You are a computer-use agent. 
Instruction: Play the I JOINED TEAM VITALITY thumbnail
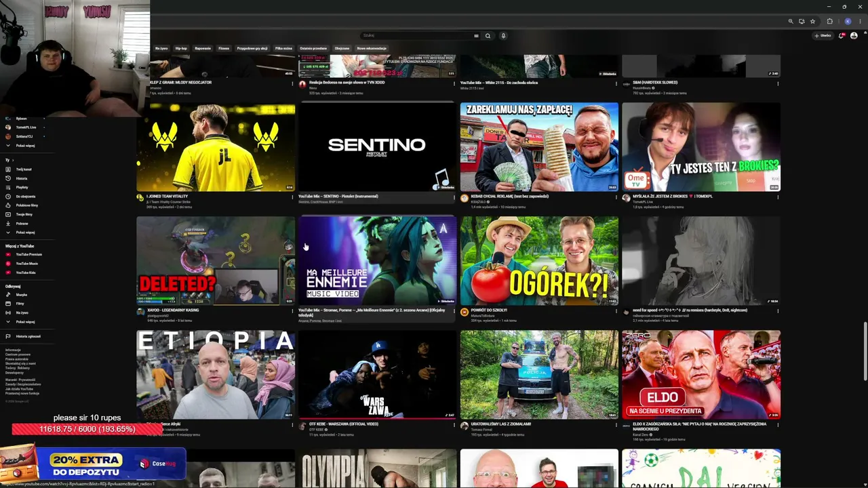click(216, 146)
